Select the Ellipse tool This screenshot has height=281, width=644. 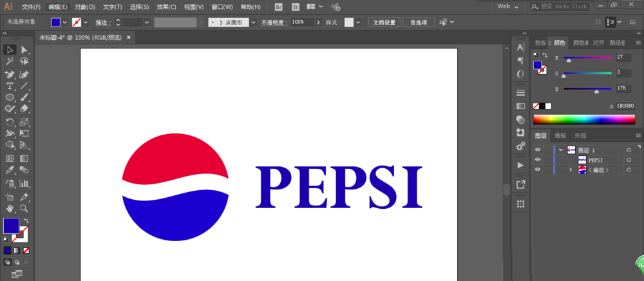tap(10, 97)
